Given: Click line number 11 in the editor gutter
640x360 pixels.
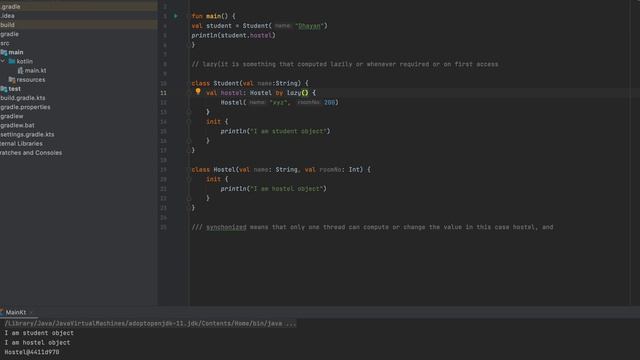Looking at the screenshot, I should point(163,93).
